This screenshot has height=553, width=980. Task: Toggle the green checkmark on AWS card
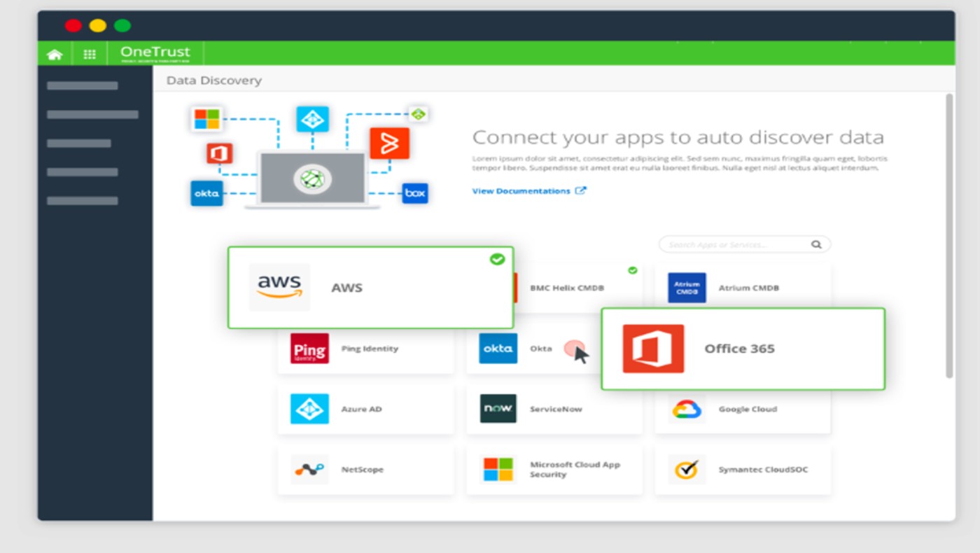click(x=497, y=260)
